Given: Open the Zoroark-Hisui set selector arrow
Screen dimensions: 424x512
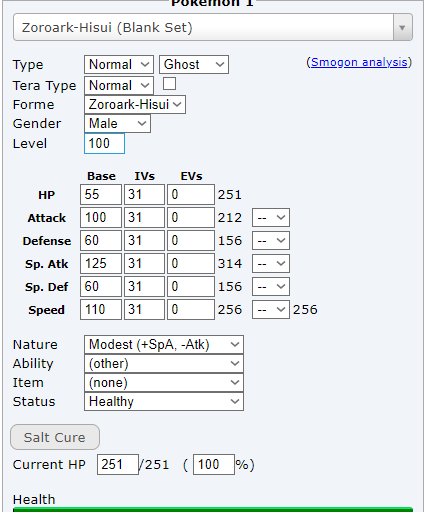Looking at the screenshot, I should click(x=402, y=27).
